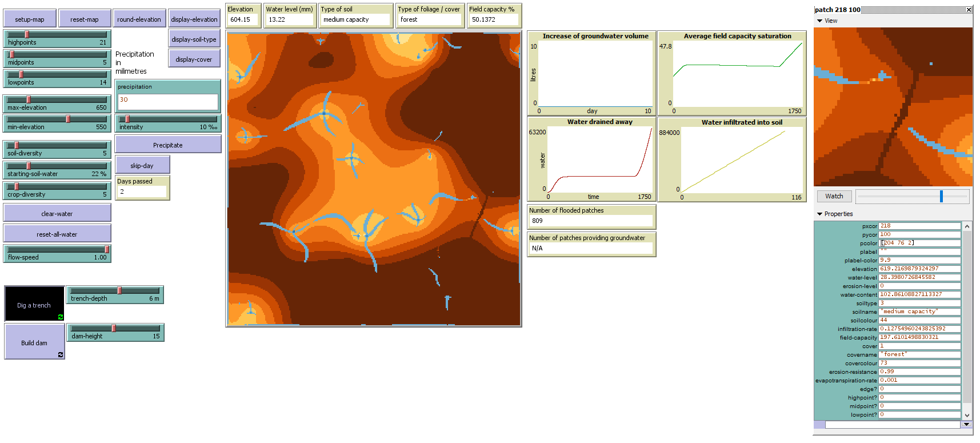This screenshot has height=443, width=980.
Task: Open the inspector command history dropdown
Action: click(966, 424)
